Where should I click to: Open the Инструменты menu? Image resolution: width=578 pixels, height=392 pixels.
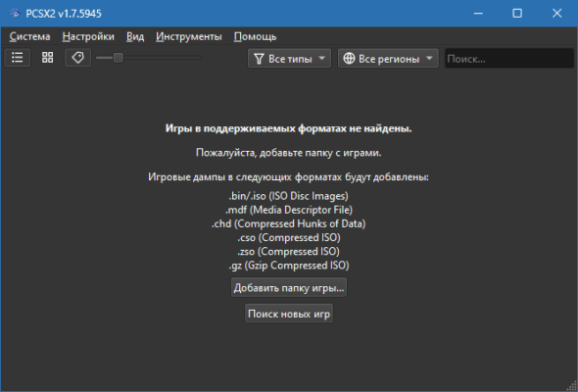pos(189,37)
